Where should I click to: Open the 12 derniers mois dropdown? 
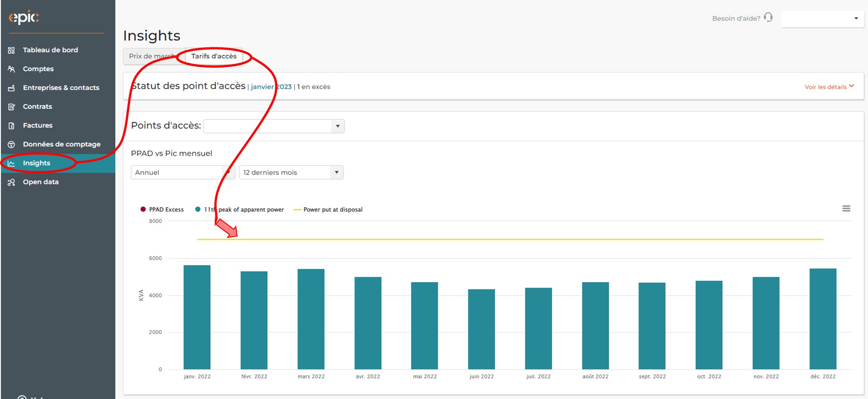[x=291, y=172]
